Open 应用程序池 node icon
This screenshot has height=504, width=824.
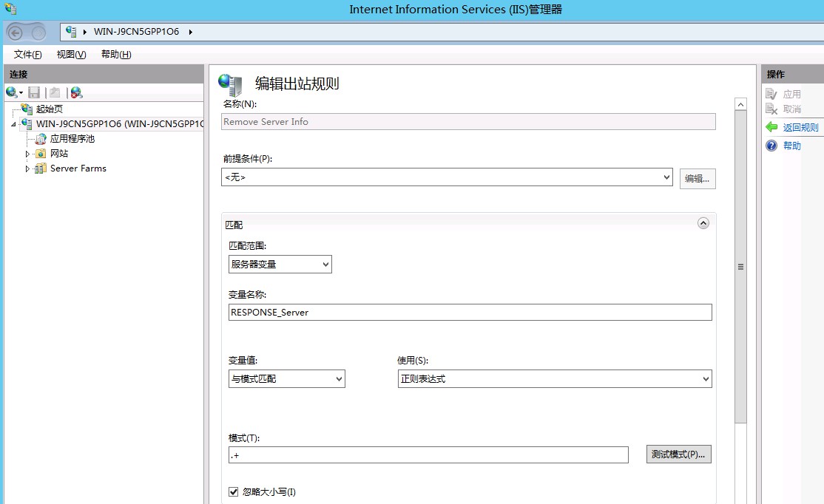click(41, 139)
